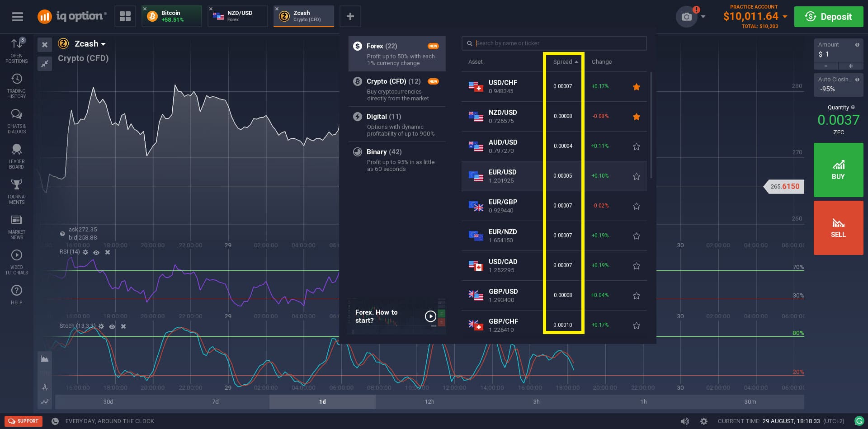868x429 pixels.
Task: Favorite EUR/NZD with its star
Action: point(637,236)
